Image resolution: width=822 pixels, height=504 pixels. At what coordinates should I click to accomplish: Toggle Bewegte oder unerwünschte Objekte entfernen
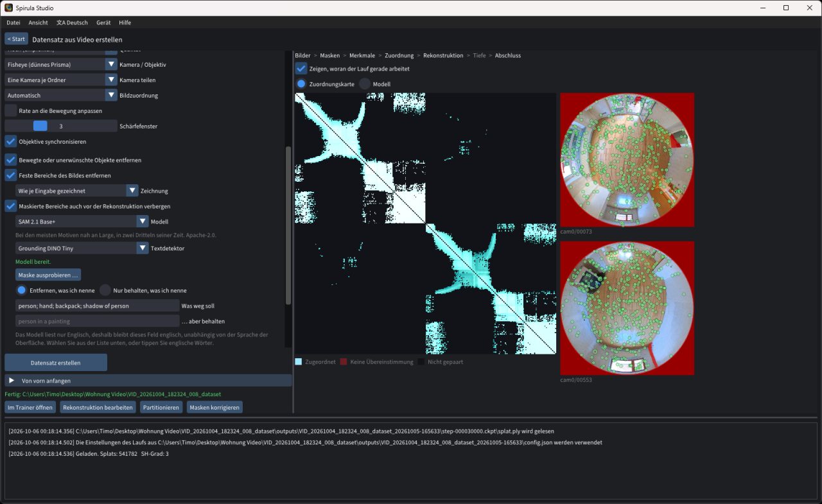(x=11, y=160)
